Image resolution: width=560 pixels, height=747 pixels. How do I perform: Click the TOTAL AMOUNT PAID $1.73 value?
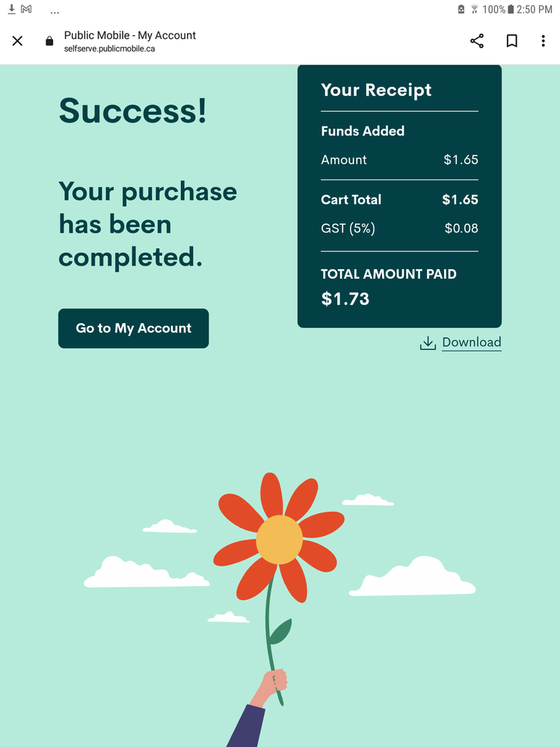345,299
